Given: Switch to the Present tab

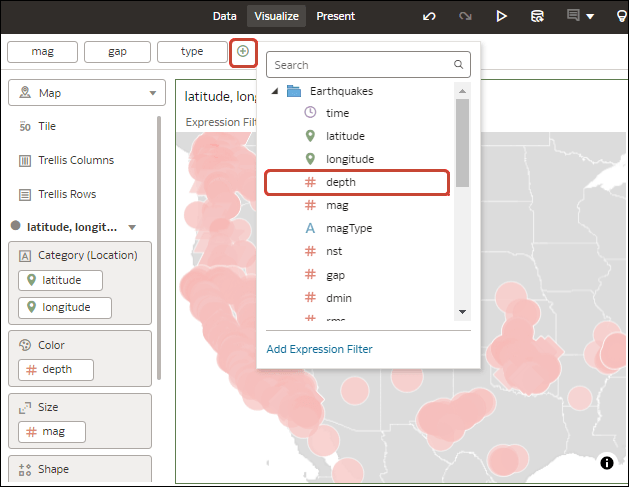Looking at the screenshot, I should [335, 16].
